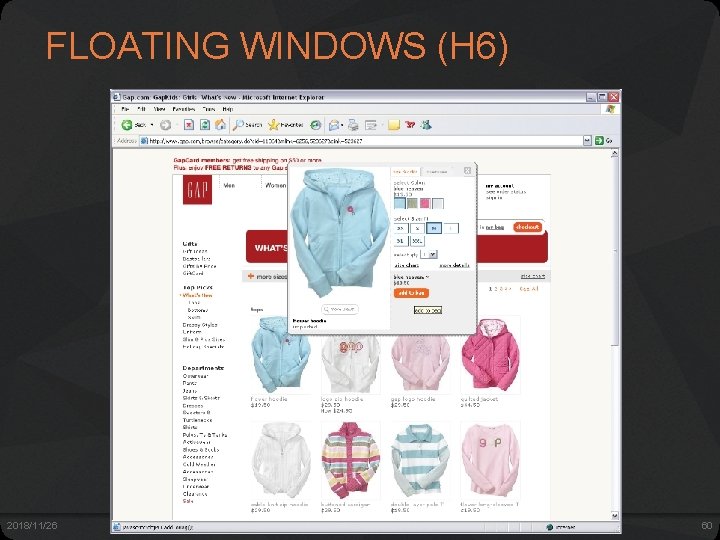This screenshot has width=720, height=540.
Task: Click the pink quilted jacket thumbnail
Action: (x=490, y=354)
